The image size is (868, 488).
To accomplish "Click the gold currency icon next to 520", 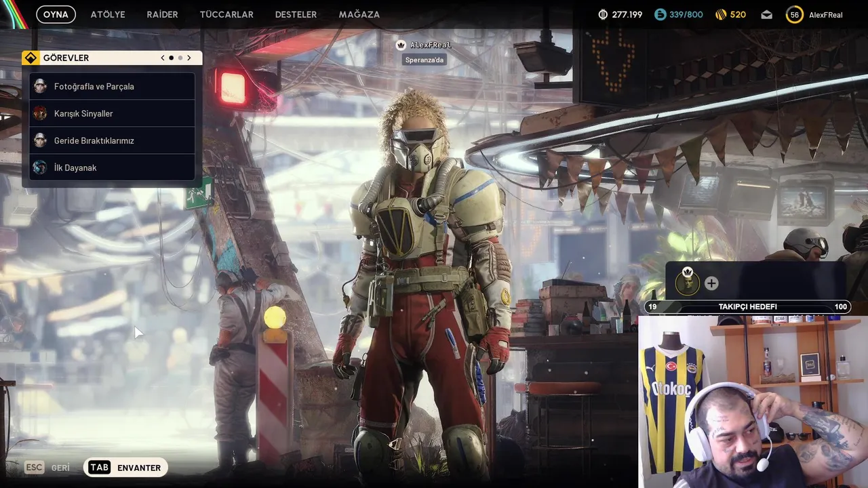I will (721, 14).
